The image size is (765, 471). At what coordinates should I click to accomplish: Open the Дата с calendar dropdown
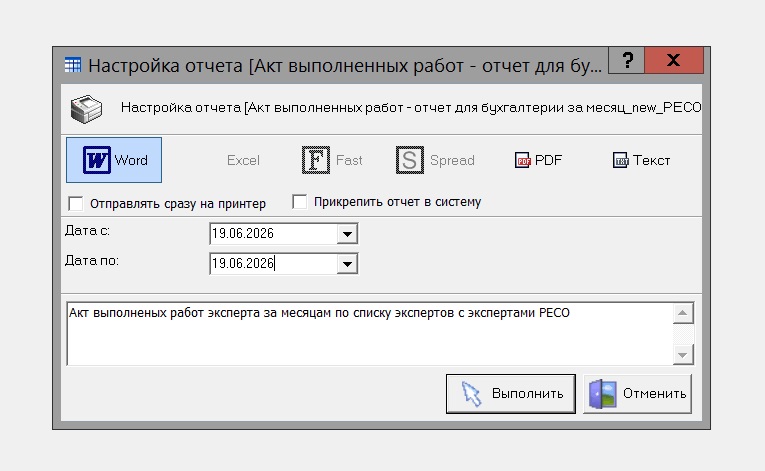(x=347, y=234)
